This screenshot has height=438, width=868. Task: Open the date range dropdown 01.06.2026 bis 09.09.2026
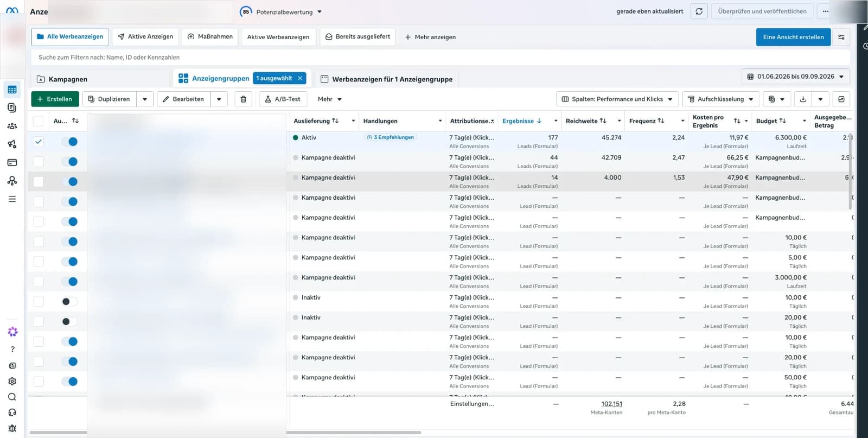click(x=795, y=77)
